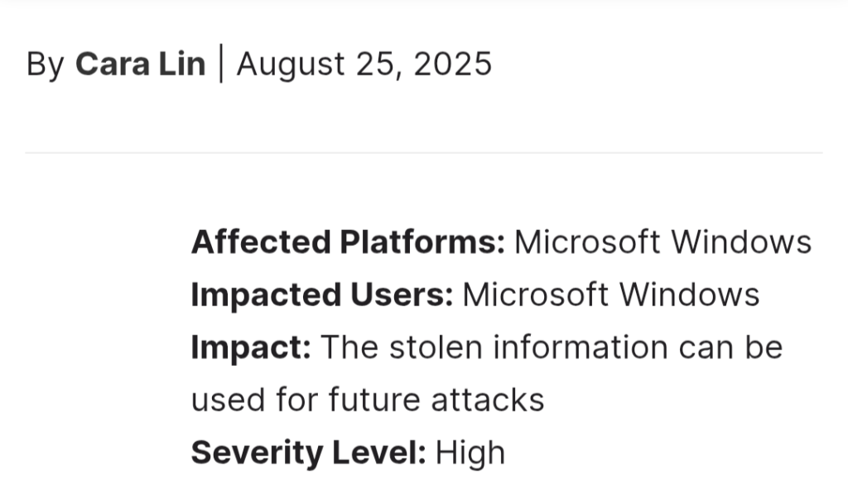
Task: Select the "Affected Platforms:" bold label
Action: (349, 242)
